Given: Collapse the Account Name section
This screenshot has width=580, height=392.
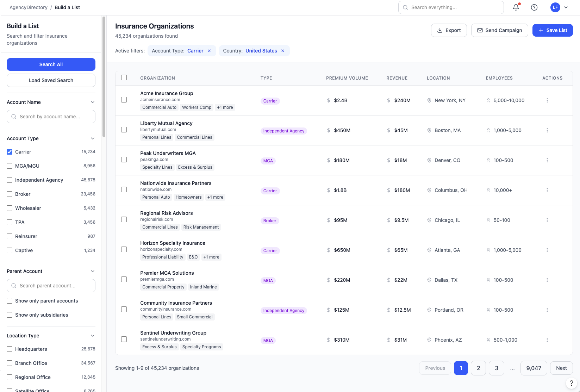Looking at the screenshot, I should tap(93, 102).
